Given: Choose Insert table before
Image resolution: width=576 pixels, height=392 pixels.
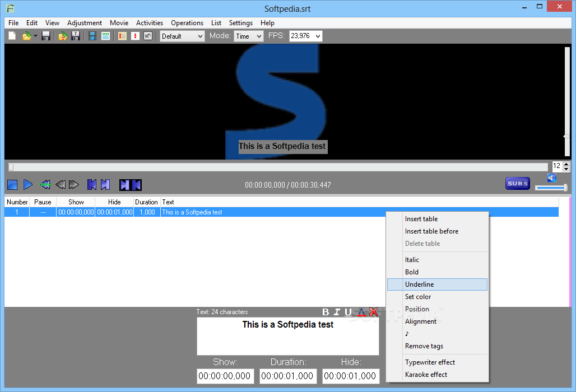Looking at the screenshot, I should pos(437,231).
